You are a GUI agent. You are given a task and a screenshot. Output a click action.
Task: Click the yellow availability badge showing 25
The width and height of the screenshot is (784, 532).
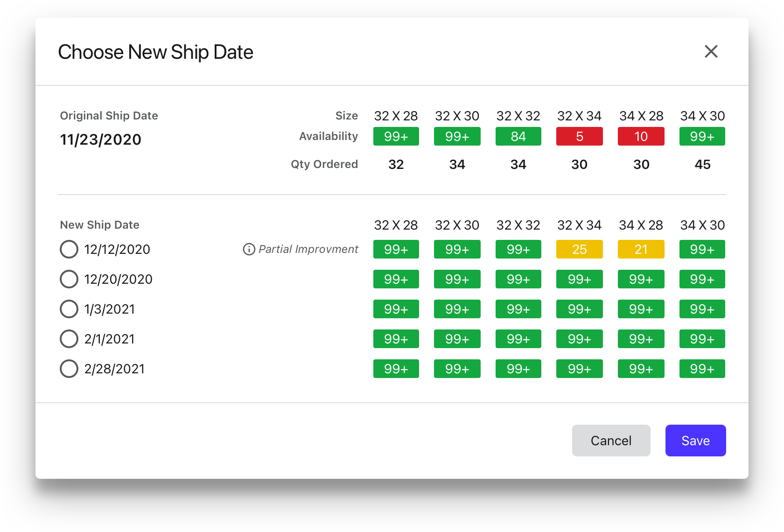(x=579, y=250)
